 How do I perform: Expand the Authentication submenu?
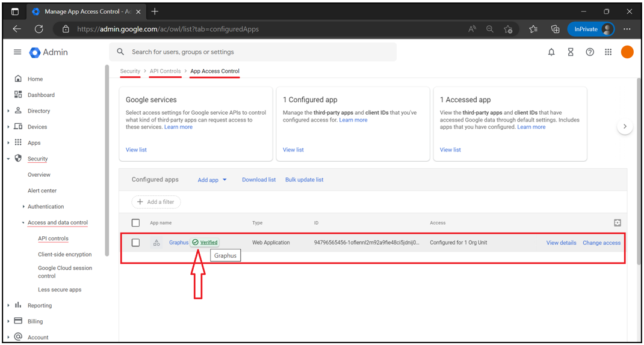coord(23,207)
